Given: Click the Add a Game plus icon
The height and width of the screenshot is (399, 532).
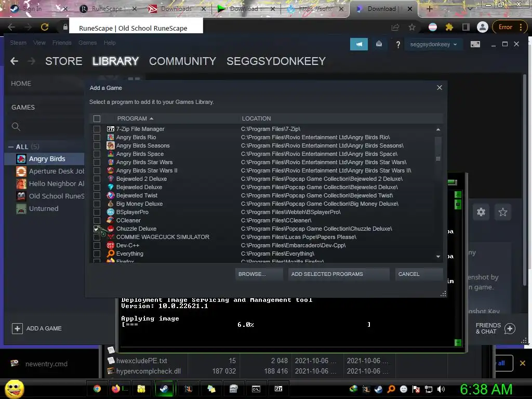Looking at the screenshot, I should coord(17,328).
